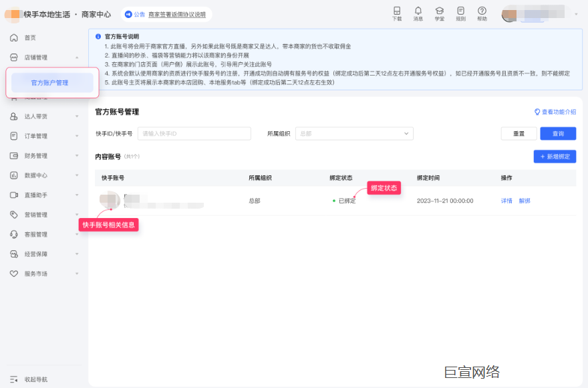Click the 达人带货 person icon

(x=14, y=116)
